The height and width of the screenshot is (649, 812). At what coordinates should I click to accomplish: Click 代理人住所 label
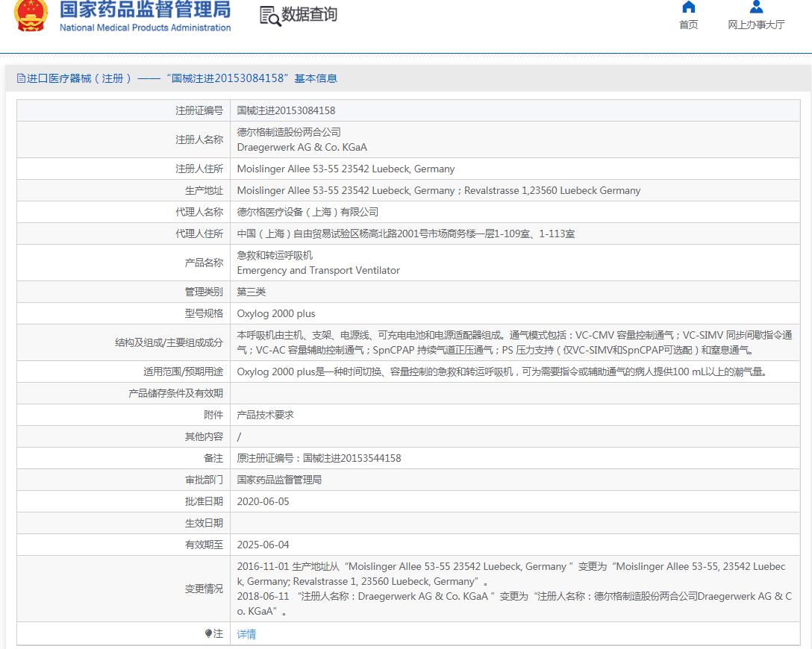(199, 233)
